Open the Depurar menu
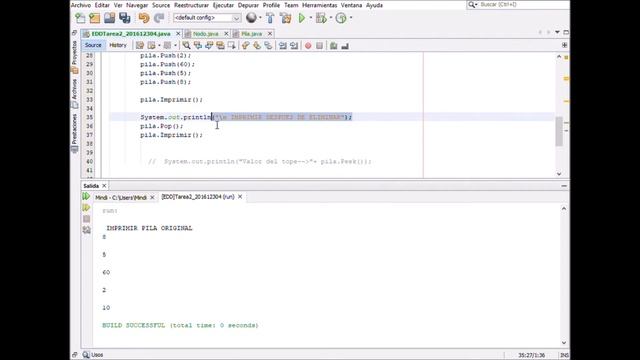Screen dimensions: 640x360 pos(248,5)
